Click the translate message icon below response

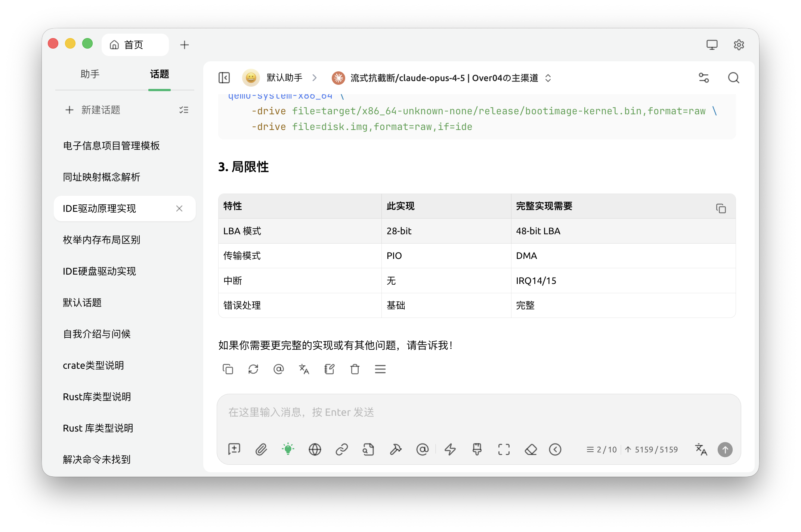[x=304, y=369]
